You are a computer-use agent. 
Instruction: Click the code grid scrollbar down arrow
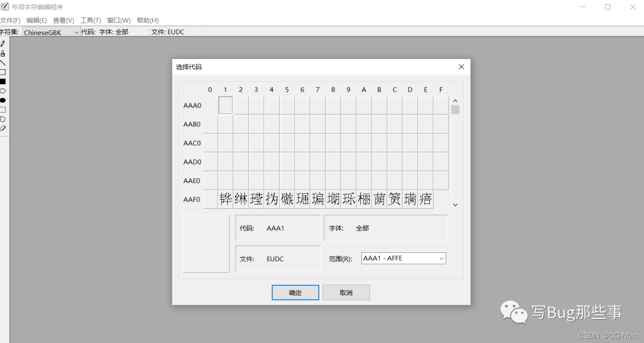[455, 205]
